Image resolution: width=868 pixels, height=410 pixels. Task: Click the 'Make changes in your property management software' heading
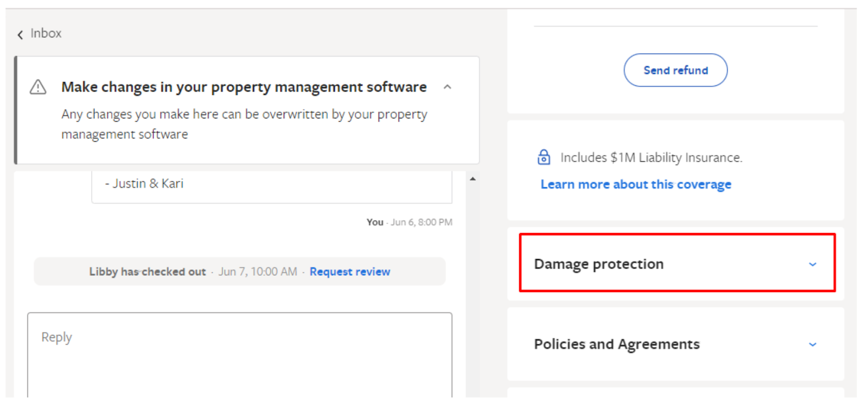244,87
